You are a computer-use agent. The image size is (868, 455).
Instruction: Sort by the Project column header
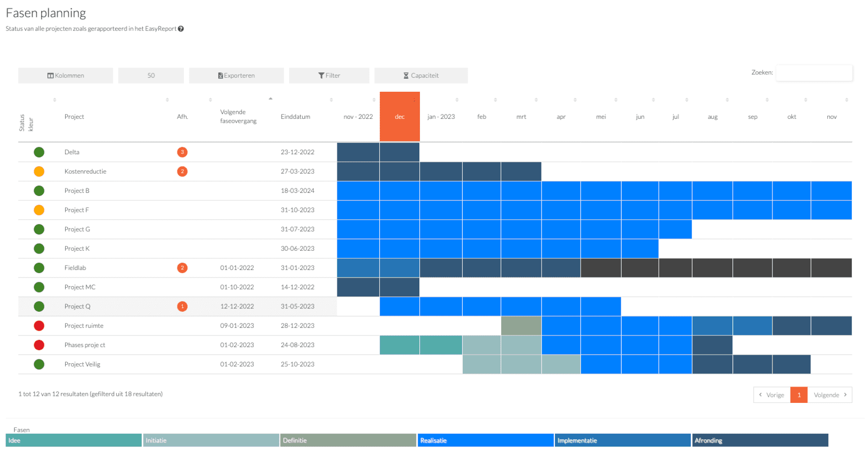pyautogui.click(x=74, y=117)
